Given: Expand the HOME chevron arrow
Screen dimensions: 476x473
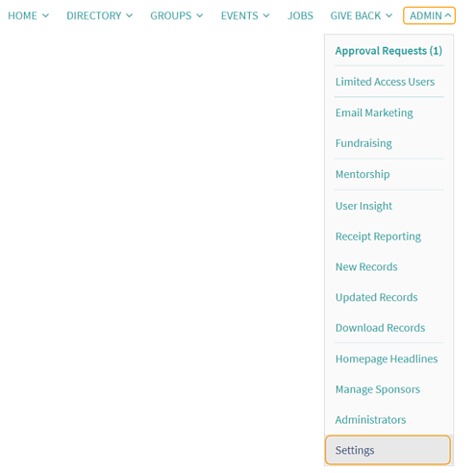Looking at the screenshot, I should pyautogui.click(x=45, y=15).
